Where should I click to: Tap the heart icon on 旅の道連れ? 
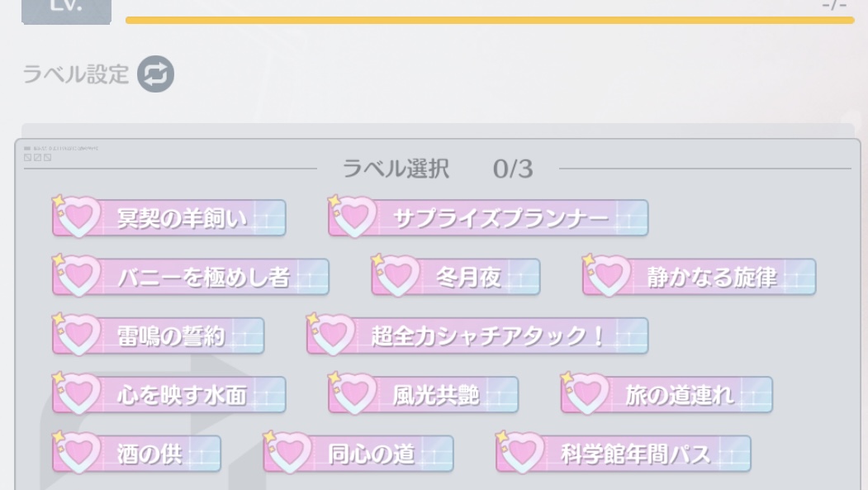pyautogui.click(x=586, y=395)
